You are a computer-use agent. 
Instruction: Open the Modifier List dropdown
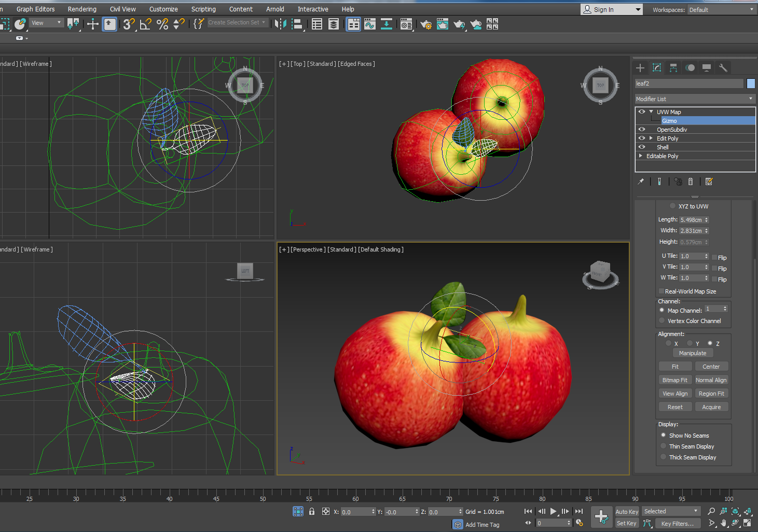tap(695, 99)
